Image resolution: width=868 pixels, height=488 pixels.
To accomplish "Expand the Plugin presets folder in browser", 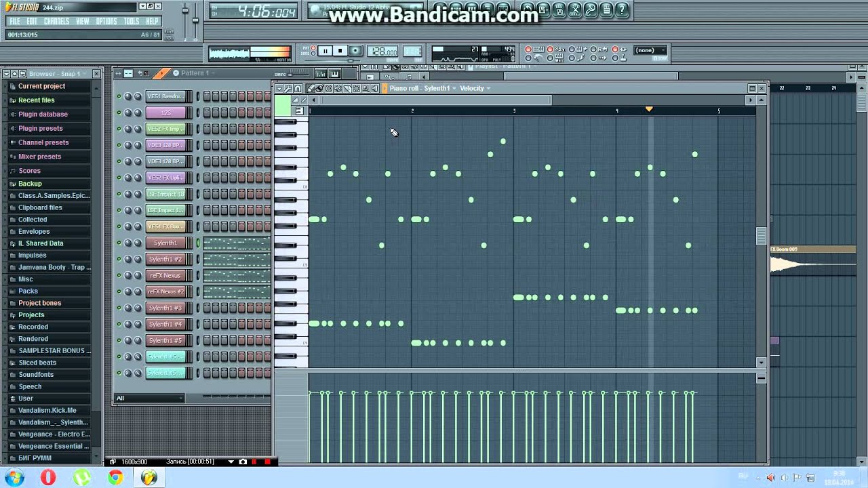I will [x=40, y=128].
